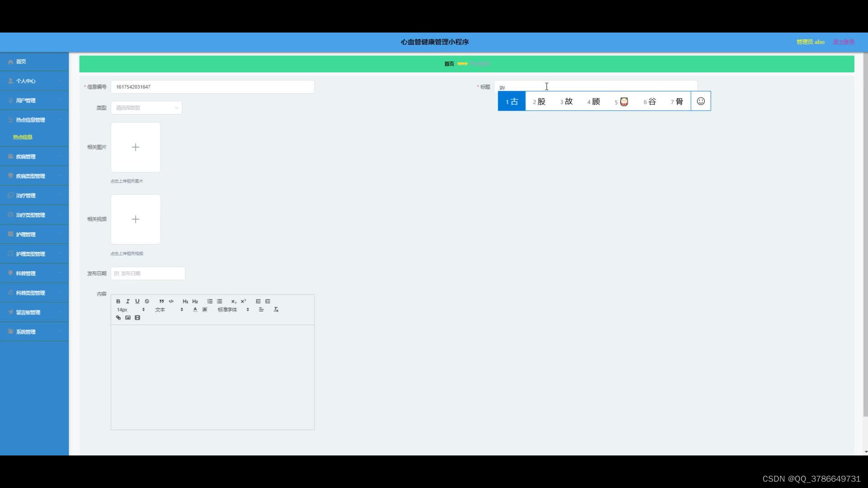Viewport: 868px width, 488px height.
Task: Apply superscript formatting
Action: (x=243, y=301)
